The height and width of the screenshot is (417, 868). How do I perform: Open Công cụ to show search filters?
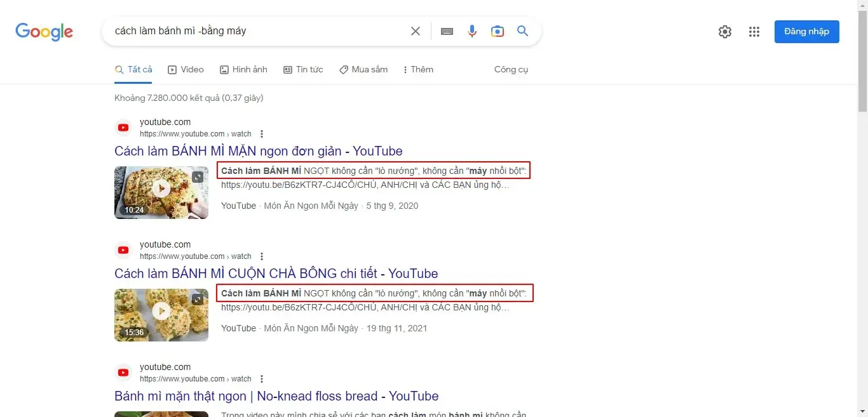511,69
